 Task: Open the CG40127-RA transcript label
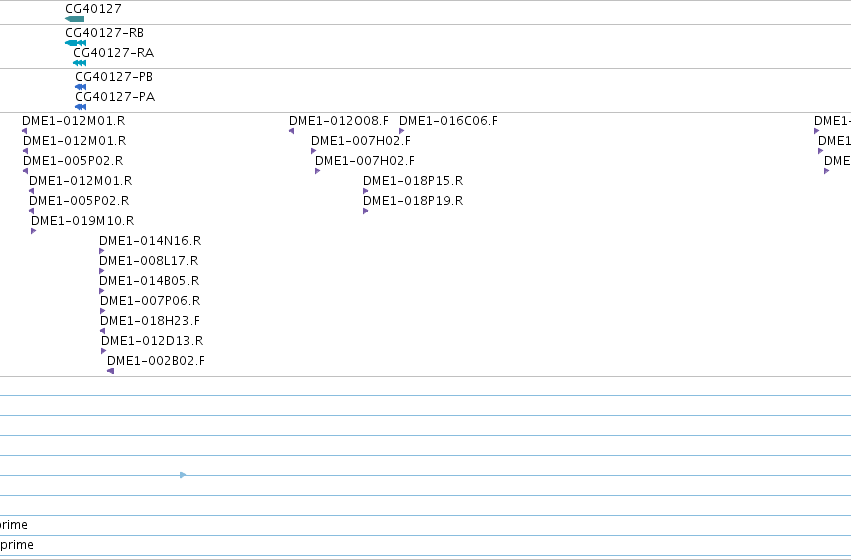pos(114,53)
